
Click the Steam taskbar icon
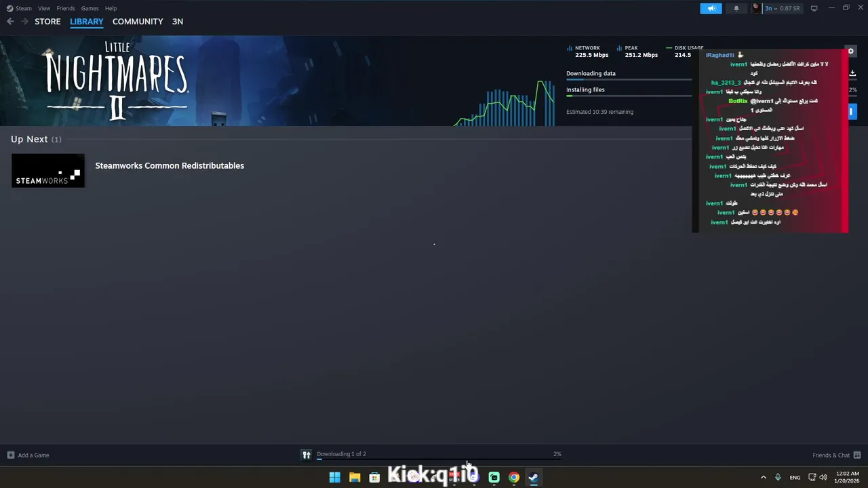coord(534,477)
